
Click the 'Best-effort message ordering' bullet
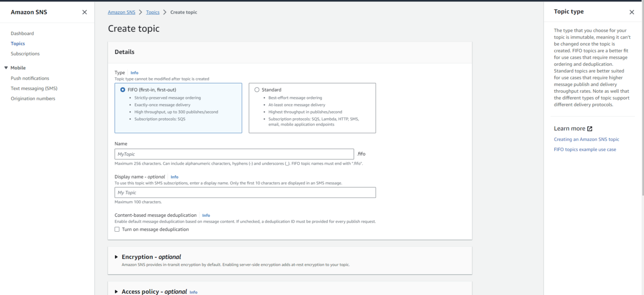pos(295,98)
